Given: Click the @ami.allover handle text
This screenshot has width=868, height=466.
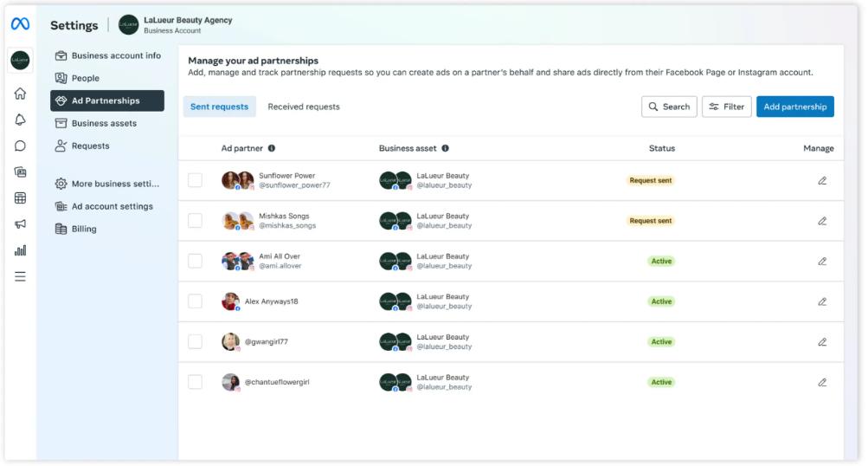Looking at the screenshot, I should click(280, 266).
